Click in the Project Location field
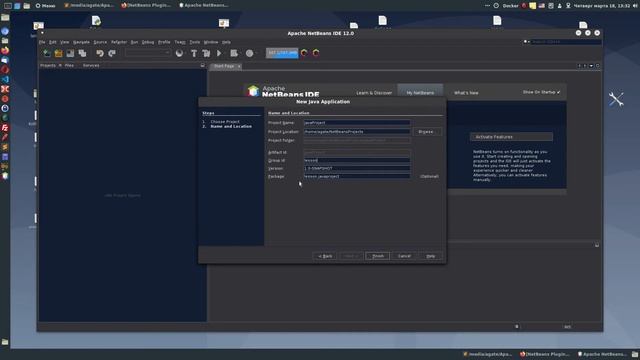640x360 pixels. point(357,131)
